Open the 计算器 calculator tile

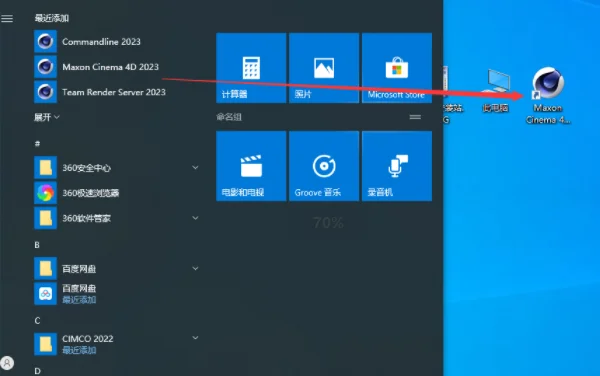[x=251, y=68]
